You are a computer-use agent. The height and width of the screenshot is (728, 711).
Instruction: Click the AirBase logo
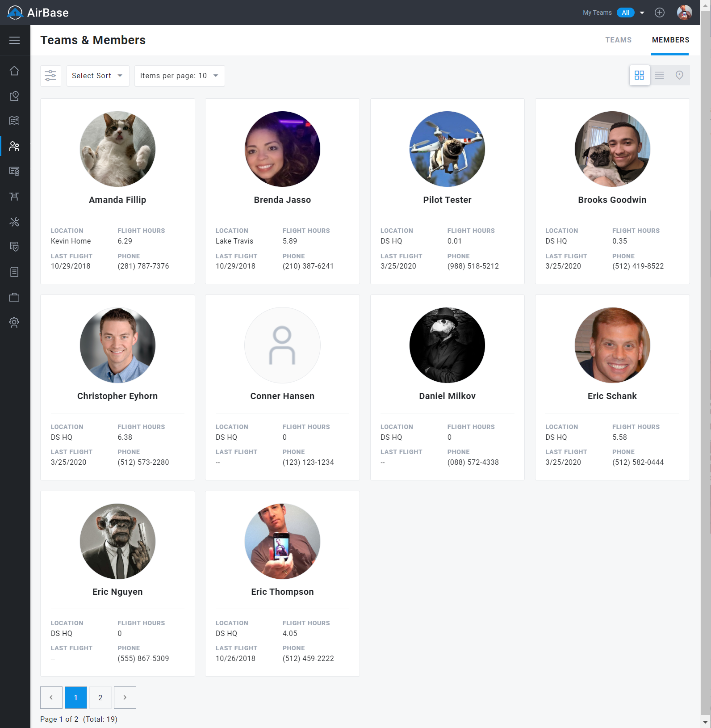(38, 13)
